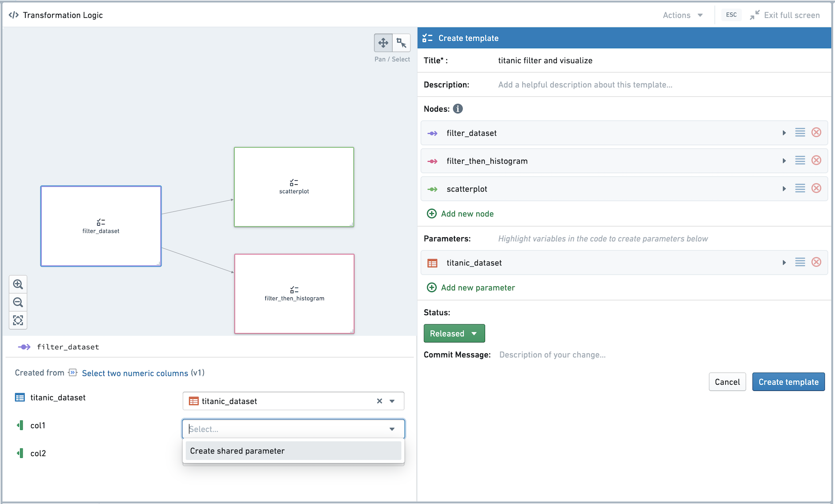This screenshot has width=835, height=504.
Task: Click the col1 Select input box
Action: (x=293, y=429)
